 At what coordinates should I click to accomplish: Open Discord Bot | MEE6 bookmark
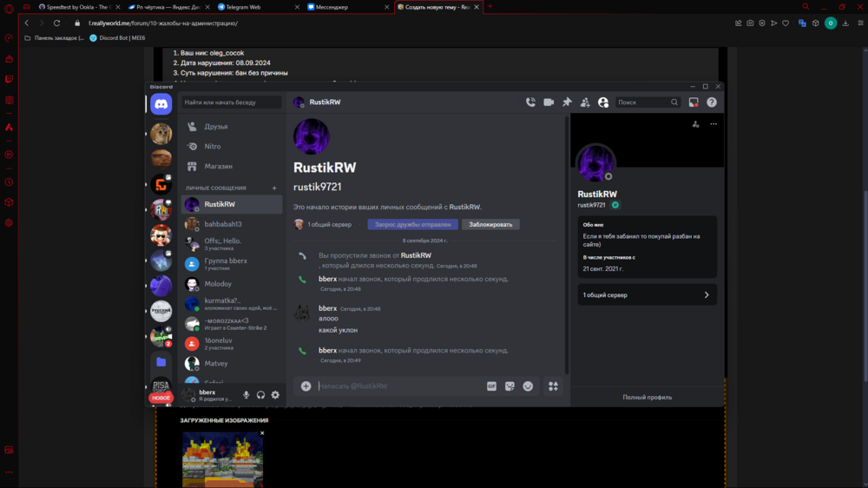pyautogui.click(x=117, y=38)
